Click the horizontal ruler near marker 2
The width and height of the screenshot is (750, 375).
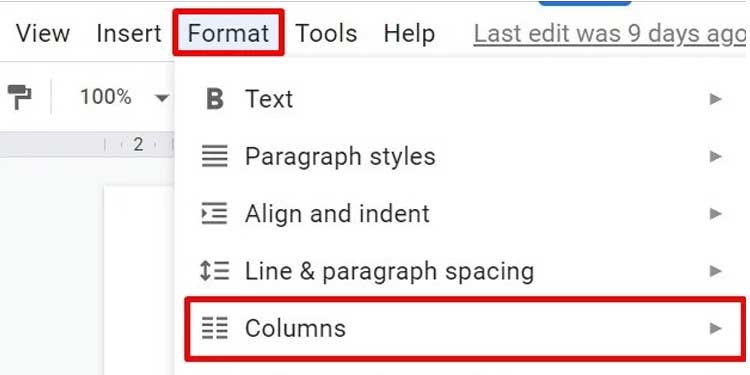(x=138, y=144)
